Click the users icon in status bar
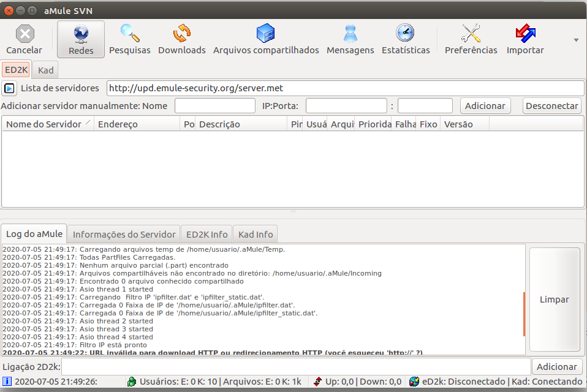The height and width of the screenshot is (392, 587). (x=131, y=382)
